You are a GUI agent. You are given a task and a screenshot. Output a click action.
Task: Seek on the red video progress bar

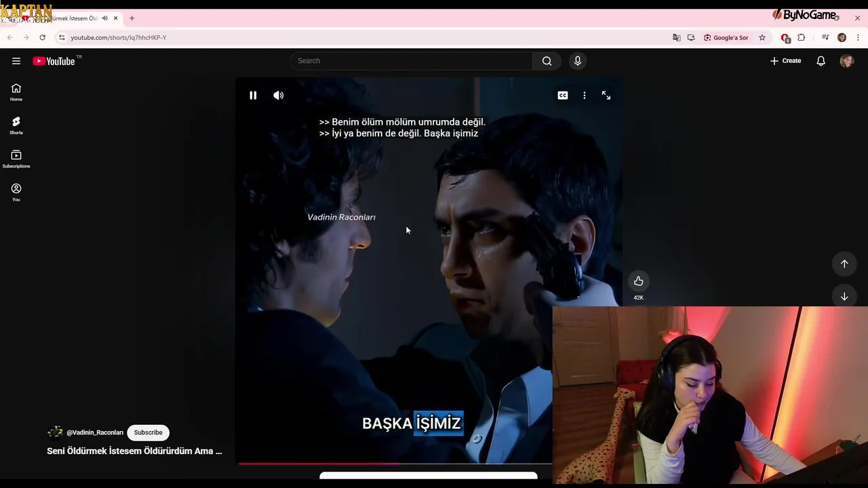[394, 464]
